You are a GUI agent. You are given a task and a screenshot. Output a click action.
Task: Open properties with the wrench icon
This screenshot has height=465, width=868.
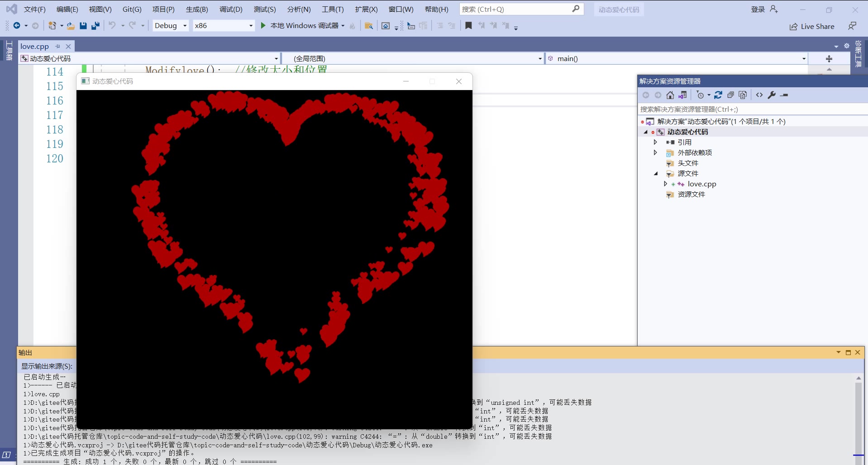click(x=772, y=95)
